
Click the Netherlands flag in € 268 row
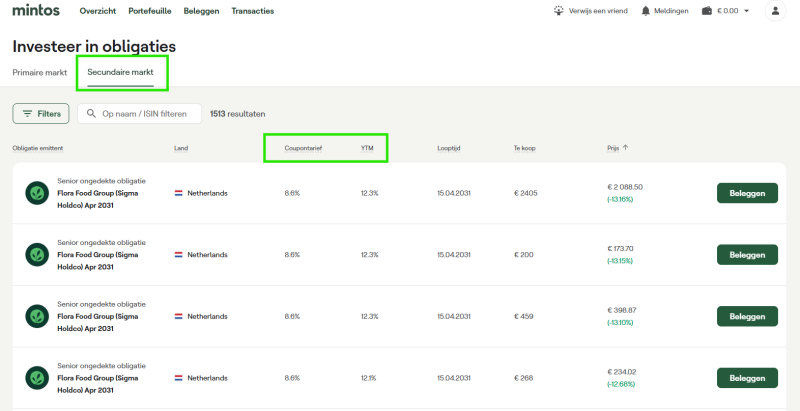click(x=179, y=378)
